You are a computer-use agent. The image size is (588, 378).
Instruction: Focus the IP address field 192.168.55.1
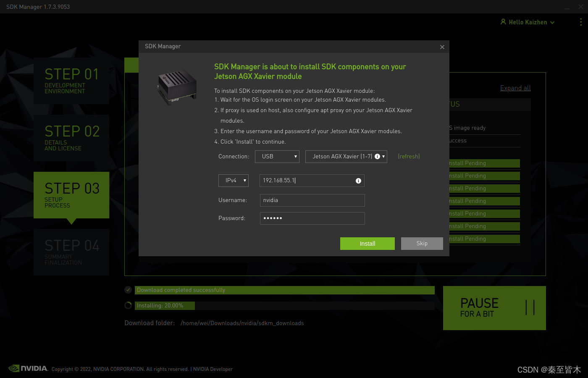click(312, 181)
